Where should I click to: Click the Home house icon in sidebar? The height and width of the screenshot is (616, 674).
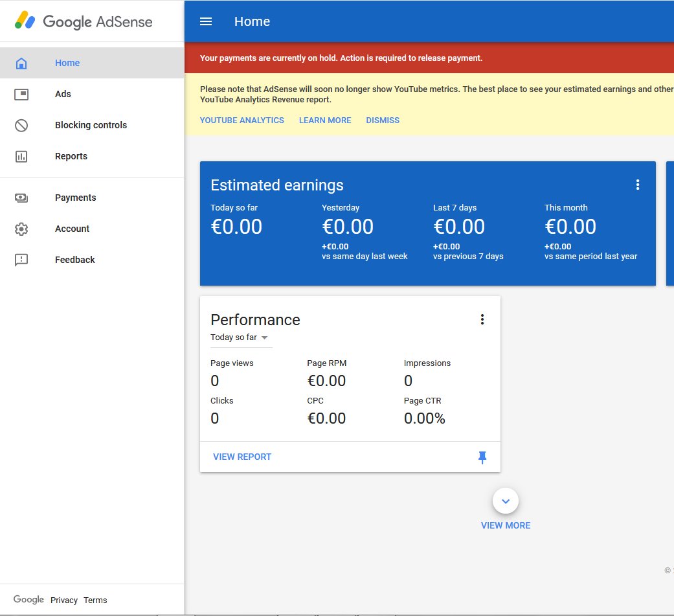click(x=21, y=63)
